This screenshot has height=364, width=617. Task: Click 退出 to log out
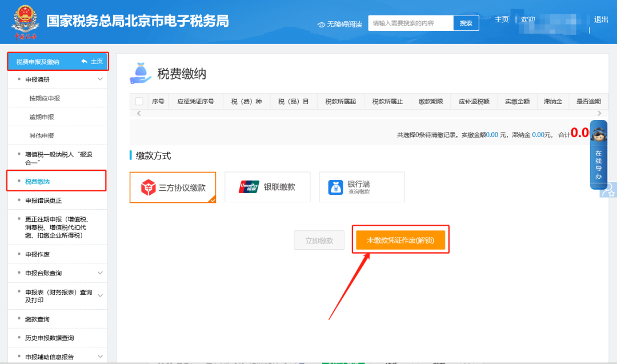click(x=601, y=19)
